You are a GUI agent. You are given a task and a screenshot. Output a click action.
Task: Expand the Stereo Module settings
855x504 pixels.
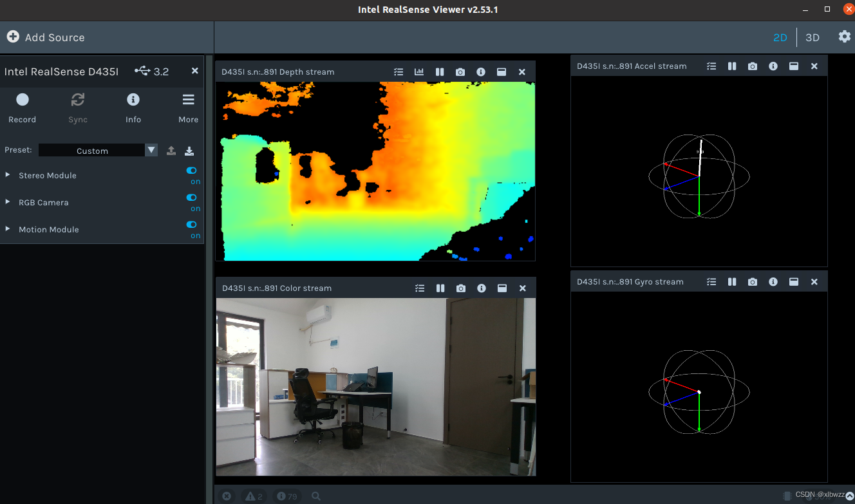point(8,175)
